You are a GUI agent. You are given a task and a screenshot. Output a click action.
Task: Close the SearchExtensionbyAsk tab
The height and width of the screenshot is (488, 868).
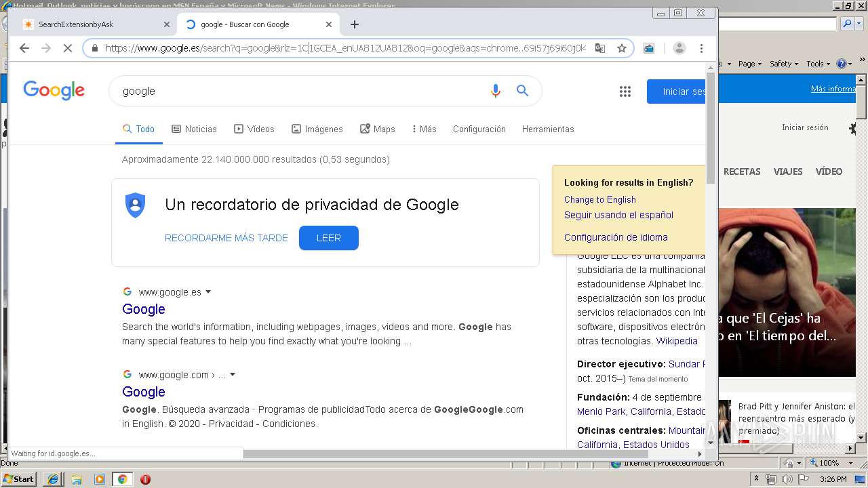coord(167,24)
